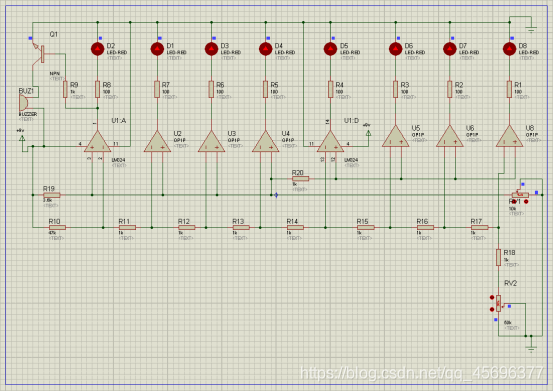Pick the D5 LED component

tap(330, 49)
